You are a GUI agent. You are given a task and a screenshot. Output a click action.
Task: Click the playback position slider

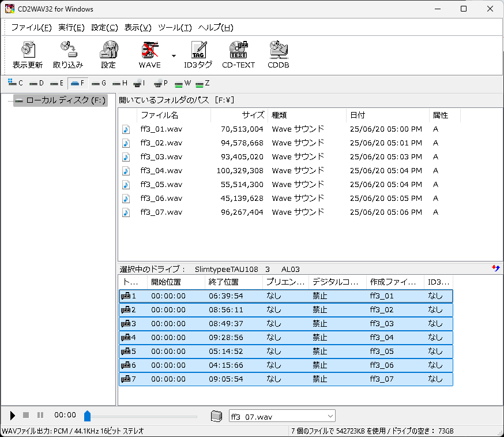pyautogui.click(x=88, y=415)
